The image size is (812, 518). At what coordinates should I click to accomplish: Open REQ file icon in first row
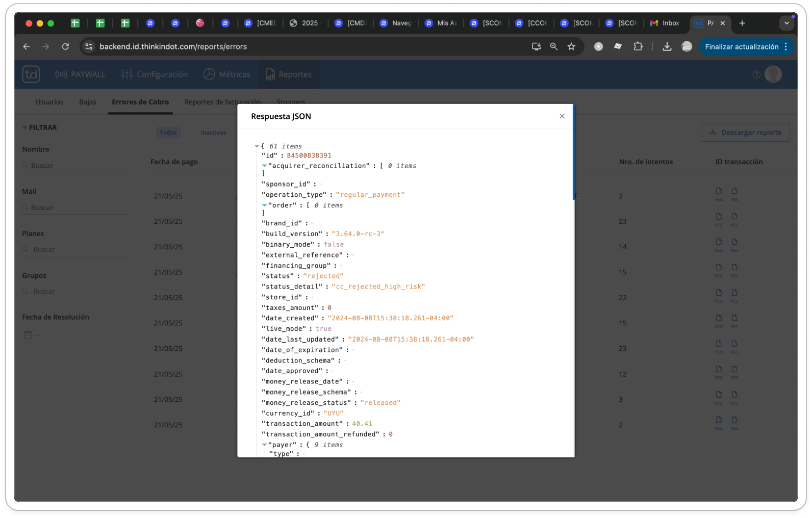(x=719, y=193)
